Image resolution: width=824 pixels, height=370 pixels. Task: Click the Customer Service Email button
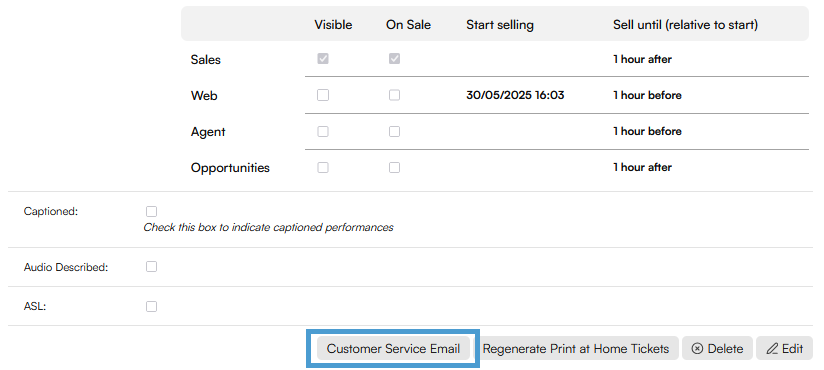pos(393,348)
